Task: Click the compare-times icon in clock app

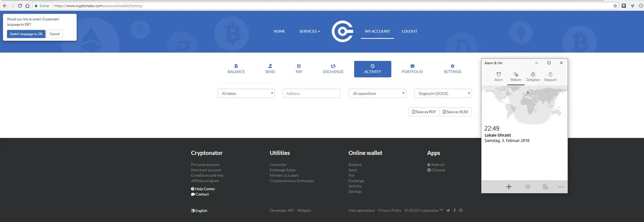Action: 545,187
